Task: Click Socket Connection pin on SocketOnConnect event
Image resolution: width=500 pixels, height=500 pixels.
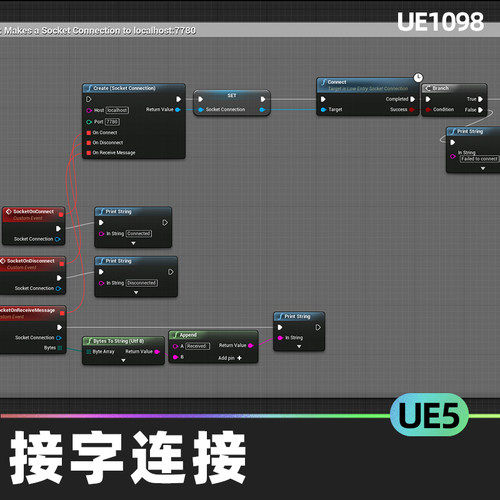Action: 57,239
